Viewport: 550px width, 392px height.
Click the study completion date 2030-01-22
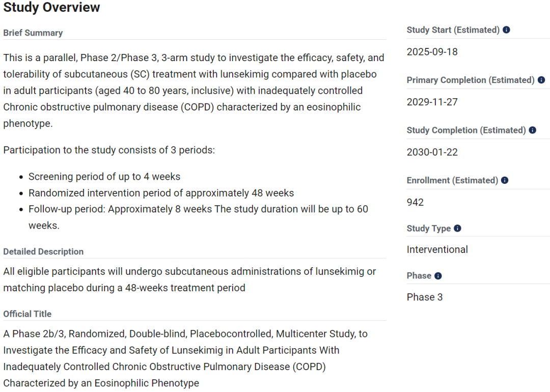[x=432, y=152]
